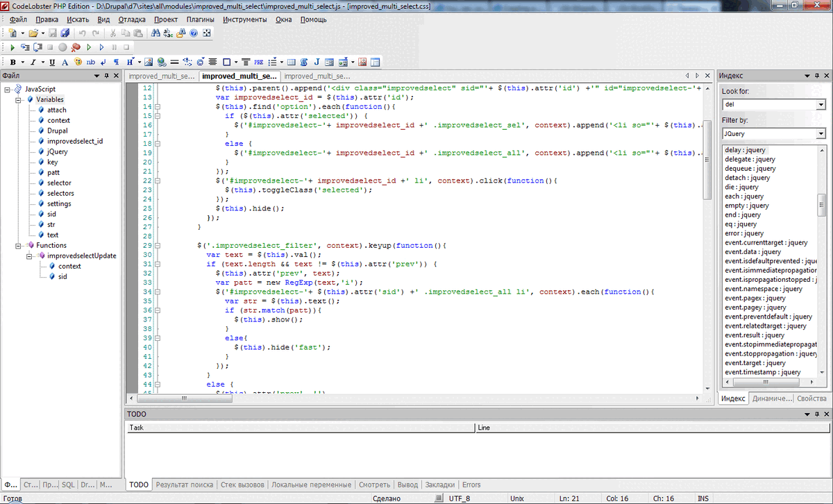
Task: Click the Step Over debug icon
Action: click(x=38, y=47)
